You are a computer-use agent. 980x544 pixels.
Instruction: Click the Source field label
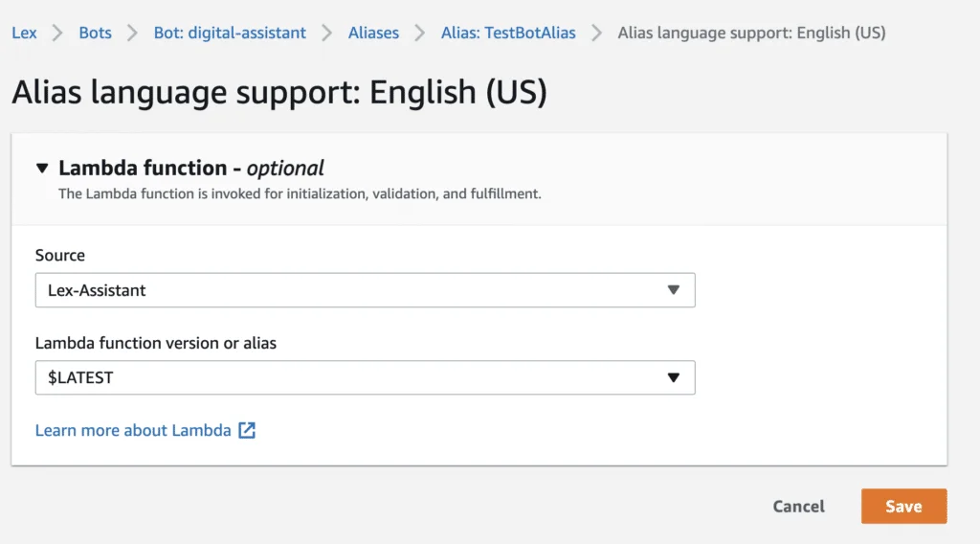(x=60, y=255)
